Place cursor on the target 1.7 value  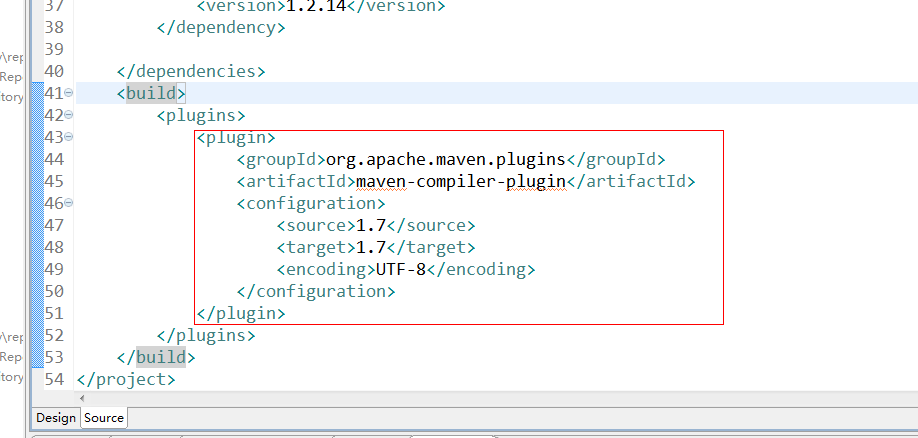pos(371,247)
